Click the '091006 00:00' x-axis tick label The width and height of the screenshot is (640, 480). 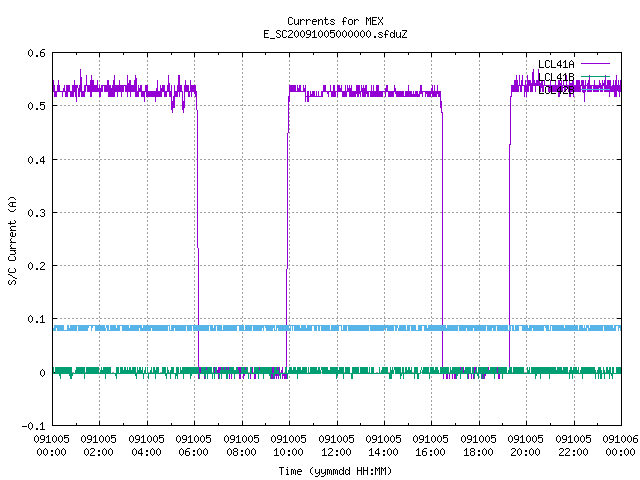tap(620, 445)
